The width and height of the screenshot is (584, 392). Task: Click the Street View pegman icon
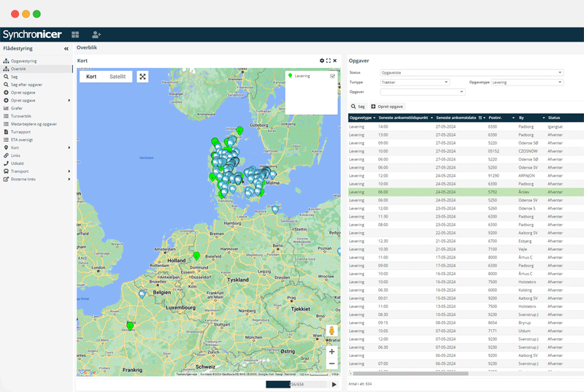pos(331,331)
